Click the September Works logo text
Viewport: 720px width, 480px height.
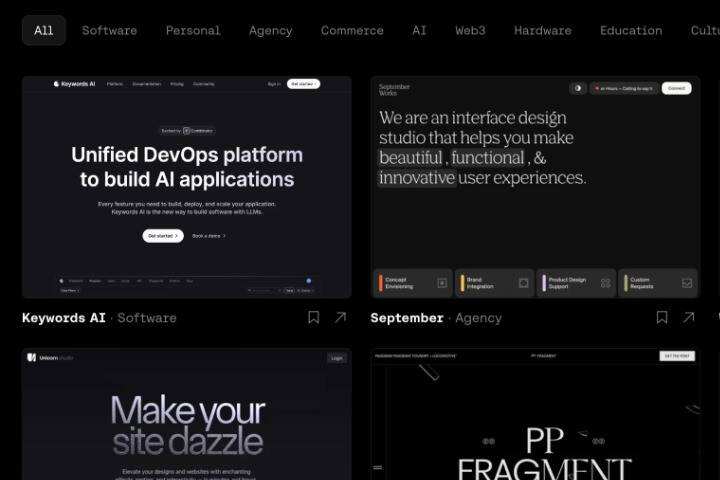[x=394, y=90]
